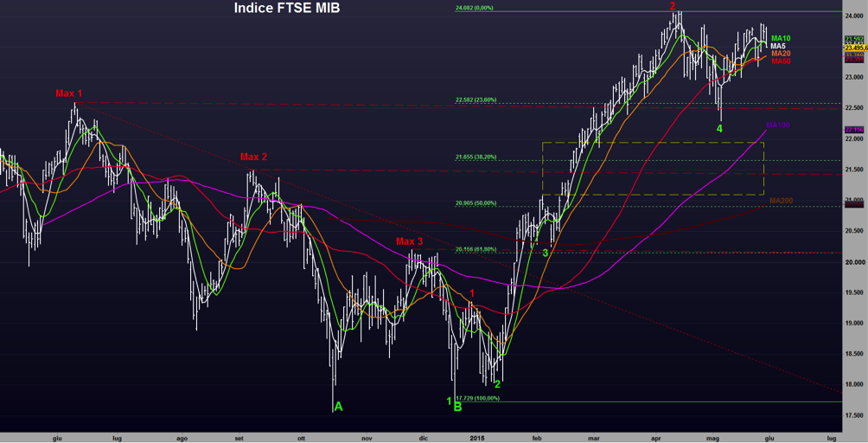Click Fibonacci label 24.082 (0,00%)
Image resolution: width=868 pixels, height=443 pixels.
475,8
